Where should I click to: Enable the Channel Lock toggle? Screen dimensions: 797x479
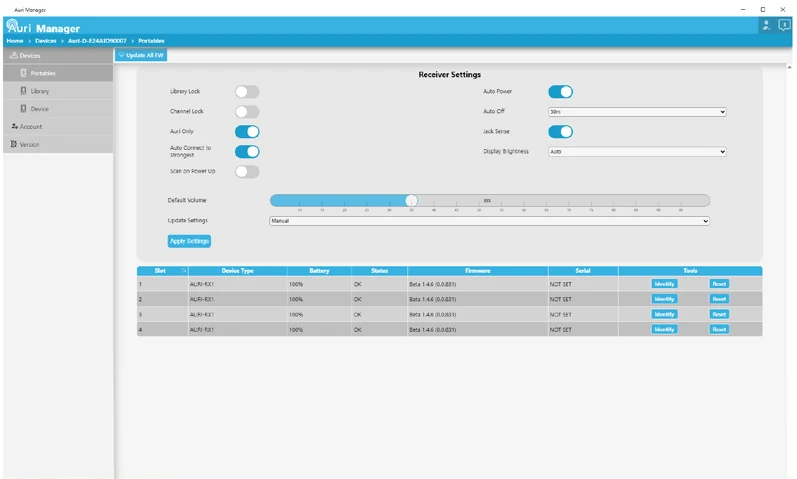tap(247, 111)
